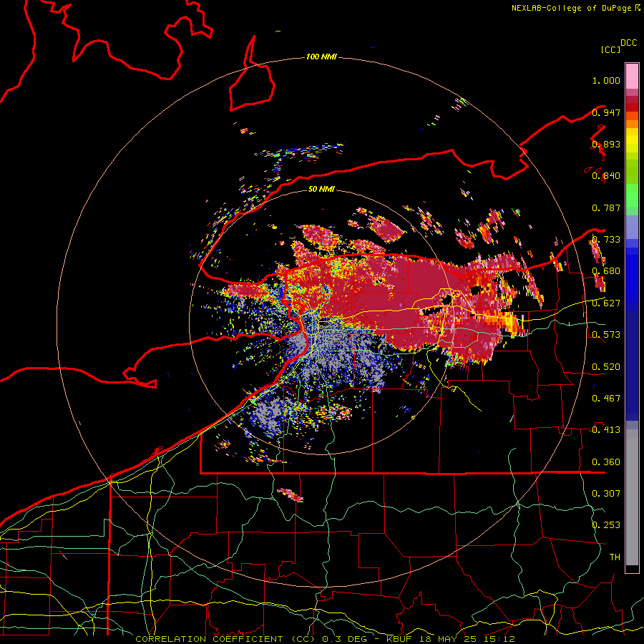Click the 0.627 scale value
Screen dimensions: 644x644
tap(606, 303)
